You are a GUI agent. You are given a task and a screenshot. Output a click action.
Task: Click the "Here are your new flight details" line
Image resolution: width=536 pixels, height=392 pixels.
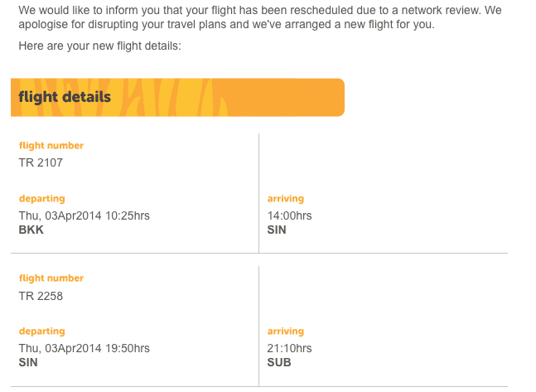[99, 46]
